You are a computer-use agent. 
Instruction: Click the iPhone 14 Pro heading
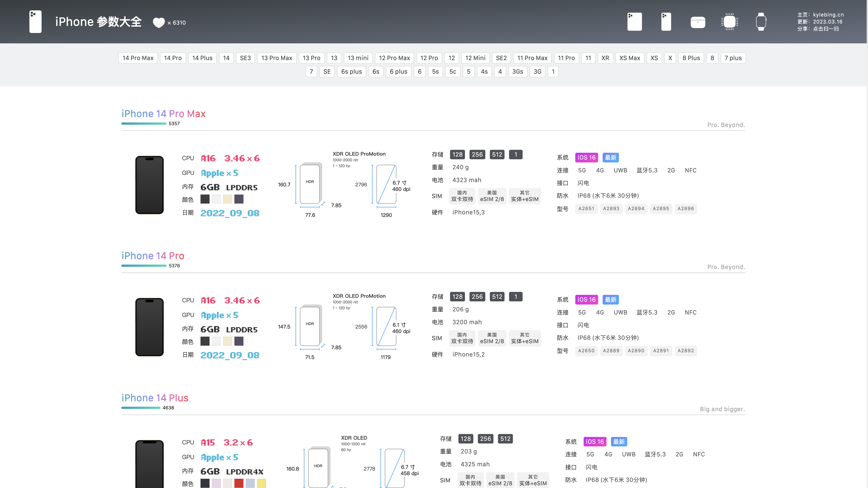point(153,256)
